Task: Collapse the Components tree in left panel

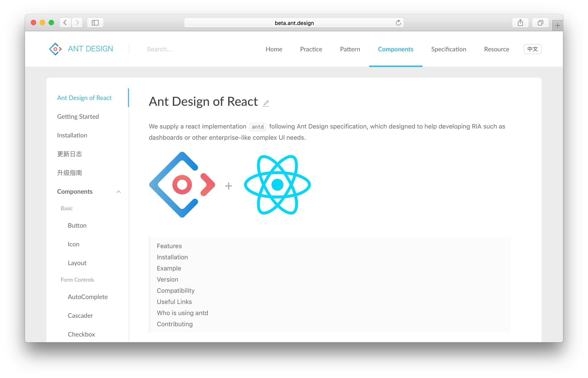Action: (x=119, y=192)
